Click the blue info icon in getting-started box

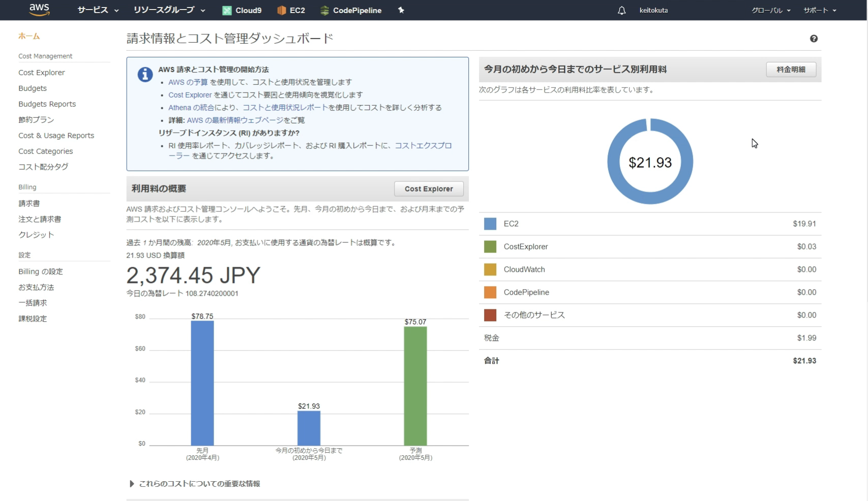tap(145, 74)
